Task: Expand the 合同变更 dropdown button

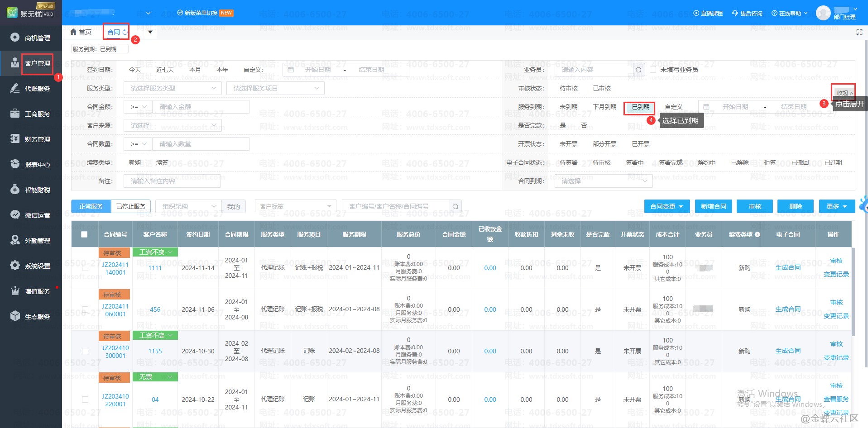Action: click(x=667, y=206)
